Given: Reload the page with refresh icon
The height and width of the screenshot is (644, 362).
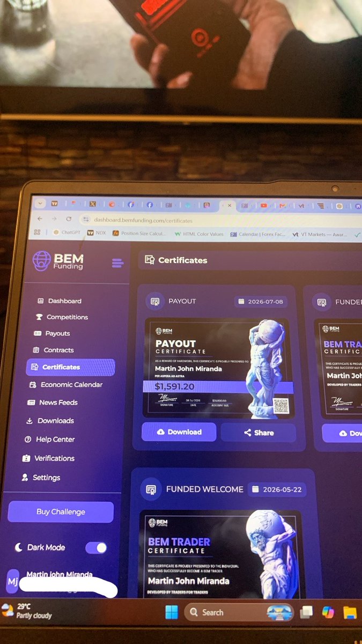Looking at the screenshot, I should 69,219.
